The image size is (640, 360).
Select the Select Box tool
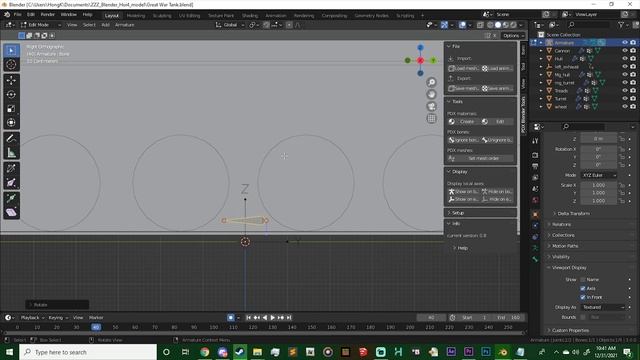click(x=11, y=51)
